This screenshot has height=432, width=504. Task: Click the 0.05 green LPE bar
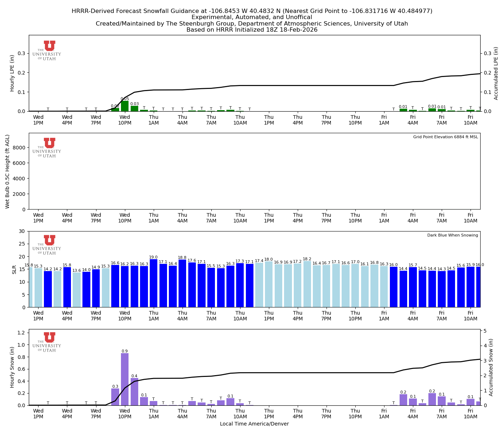(125, 106)
